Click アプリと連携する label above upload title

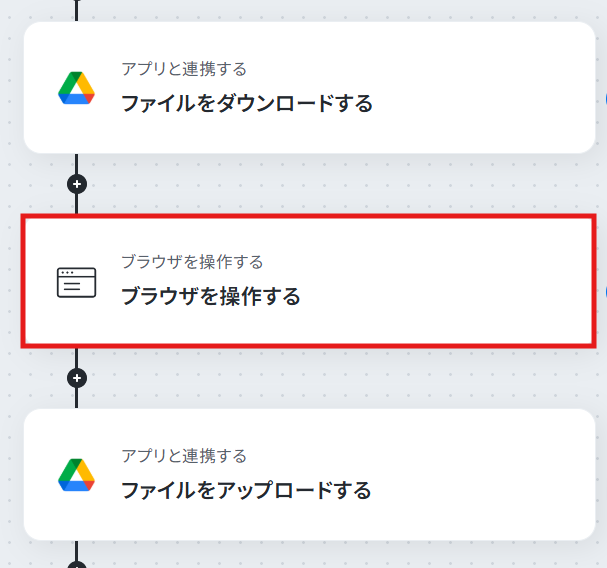click(x=184, y=456)
